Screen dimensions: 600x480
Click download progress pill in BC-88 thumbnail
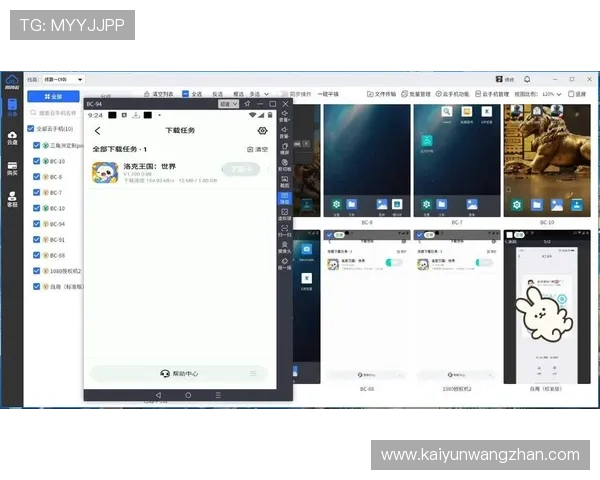(395, 263)
